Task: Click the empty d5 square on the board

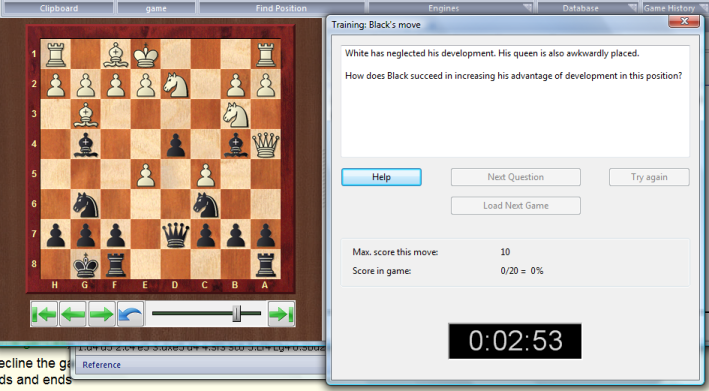Action: click(x=175, y=174)
